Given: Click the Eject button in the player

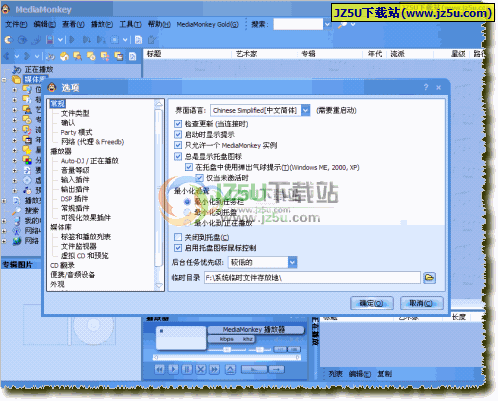Looking at the screenshot, I should 230,369.
